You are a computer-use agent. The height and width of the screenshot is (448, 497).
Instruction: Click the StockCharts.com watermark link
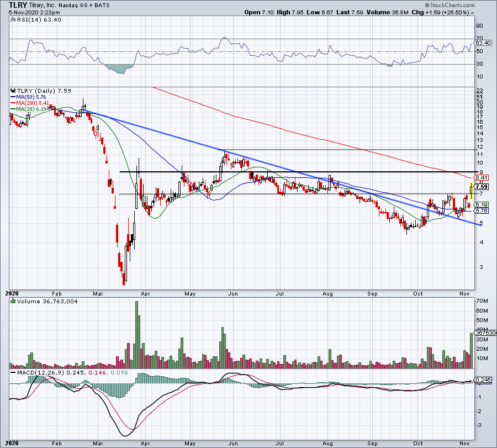450,5
